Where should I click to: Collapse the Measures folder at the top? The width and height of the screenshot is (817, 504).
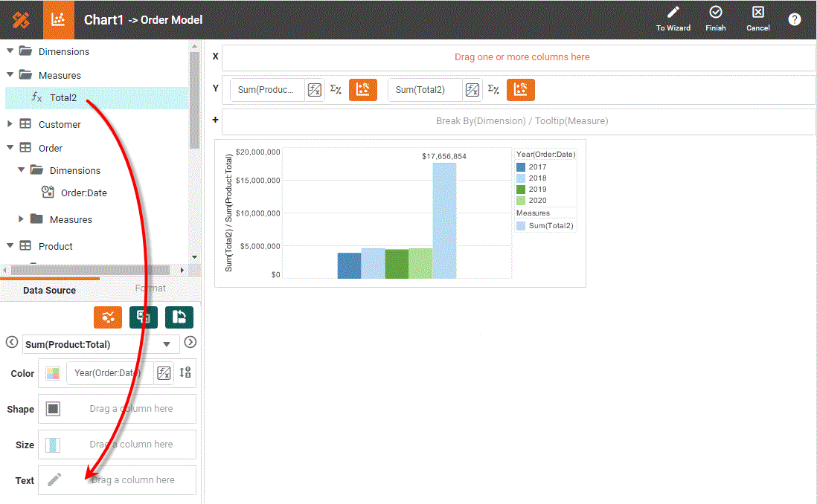[x=10, y=75]
